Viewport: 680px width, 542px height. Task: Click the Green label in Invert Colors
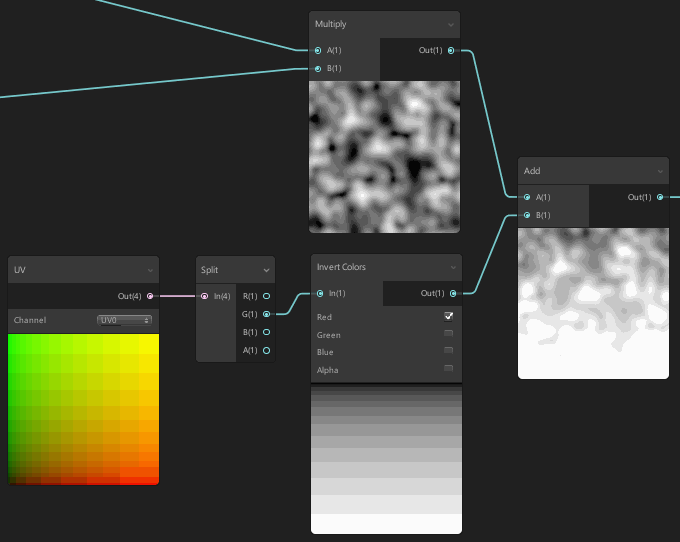tap(329, 335)
